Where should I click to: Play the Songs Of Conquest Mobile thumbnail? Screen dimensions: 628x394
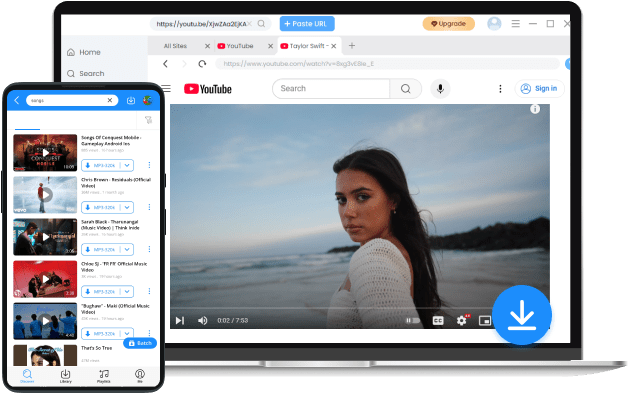(x=45, y=153)
